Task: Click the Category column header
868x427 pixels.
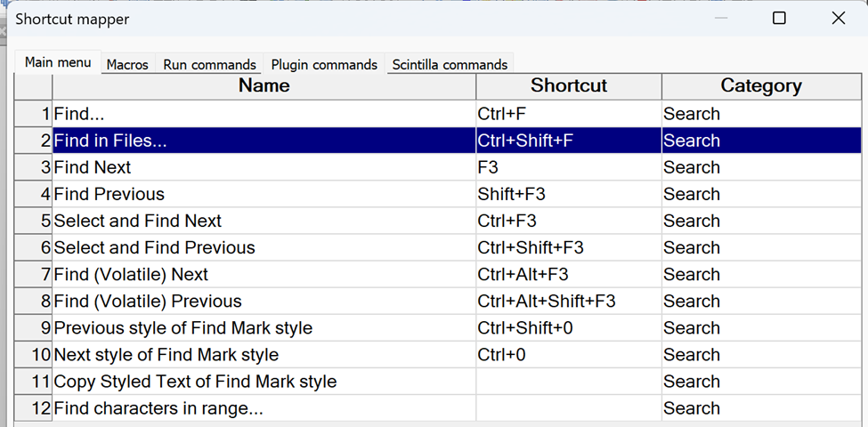Action: tap(760, 86)
